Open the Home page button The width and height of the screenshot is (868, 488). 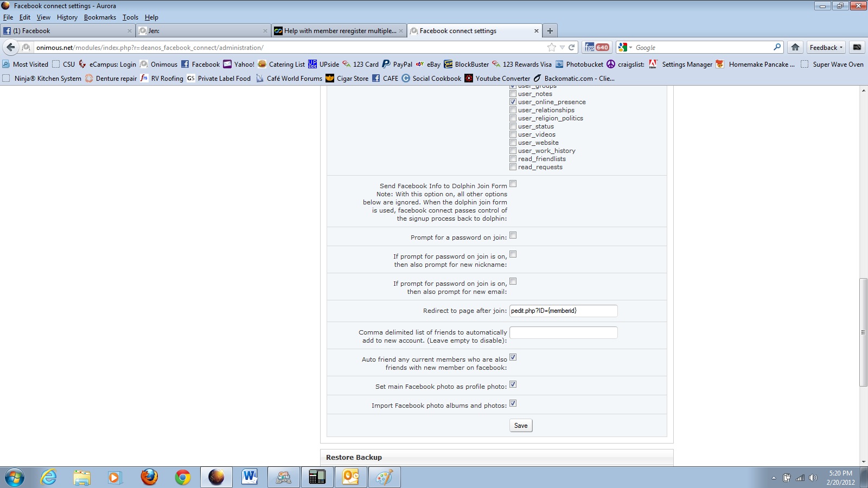tap(795, 47)
